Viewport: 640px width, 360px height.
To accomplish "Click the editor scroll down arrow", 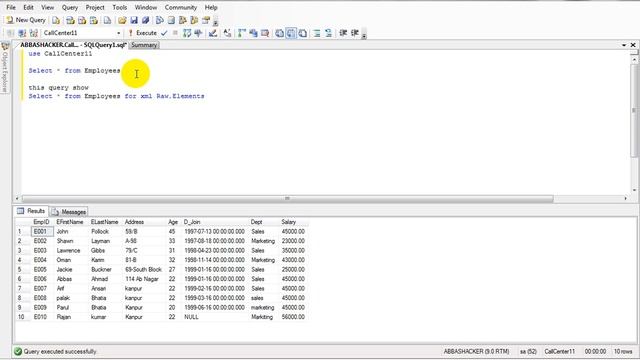I will (634, 190).
